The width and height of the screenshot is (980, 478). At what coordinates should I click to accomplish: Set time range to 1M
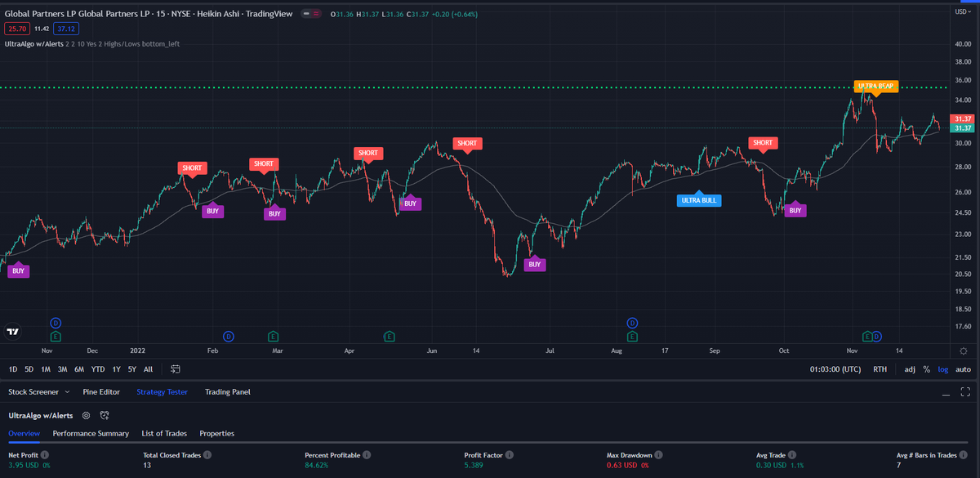[46, 369]
